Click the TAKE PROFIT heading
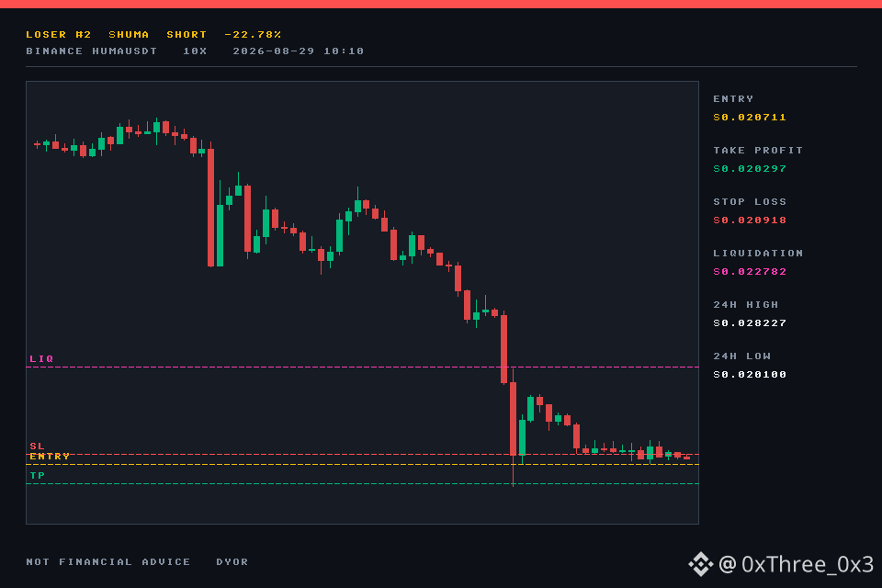Screen dimensions: 882x588 (x=758, y=151)
